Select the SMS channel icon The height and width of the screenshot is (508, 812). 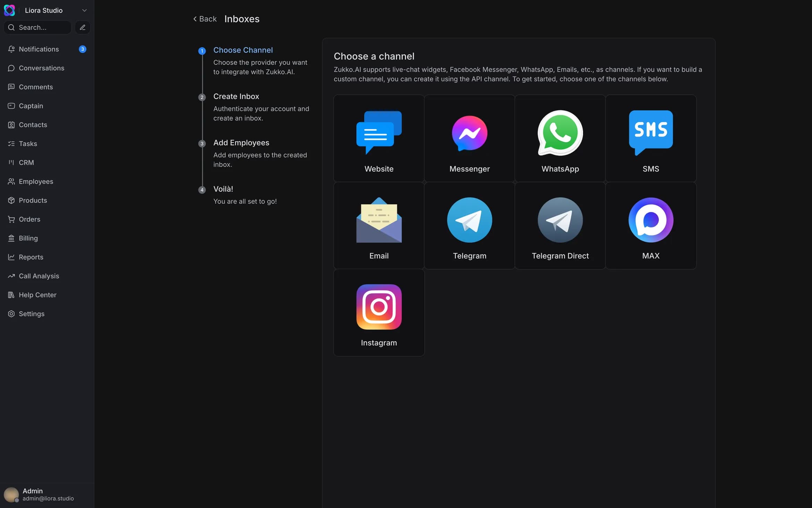(651, 133)
